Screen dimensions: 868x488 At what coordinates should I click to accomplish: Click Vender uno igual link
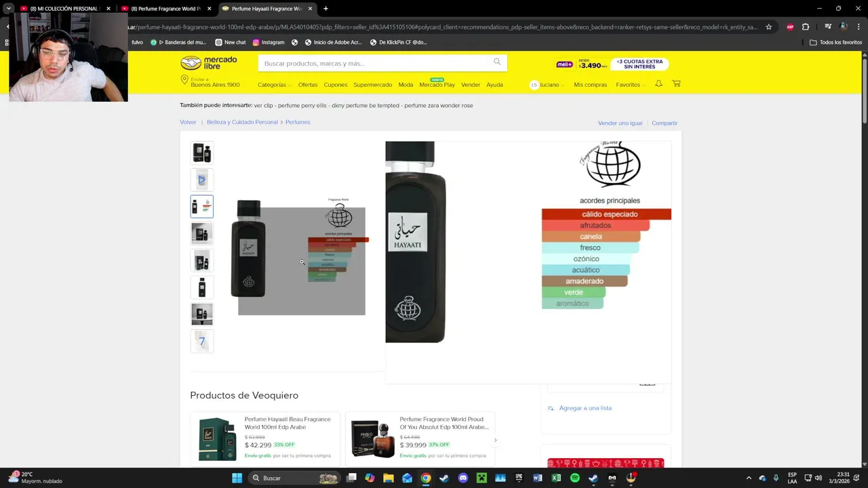click(620, 123)
